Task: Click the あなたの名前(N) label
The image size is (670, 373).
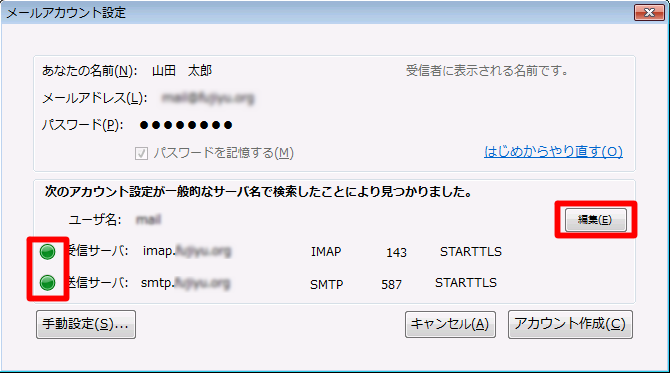Action: click(x=89, y=70)
